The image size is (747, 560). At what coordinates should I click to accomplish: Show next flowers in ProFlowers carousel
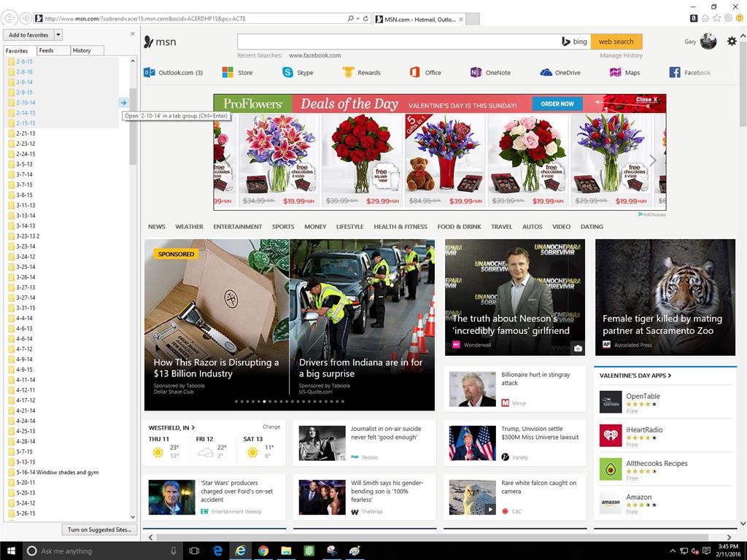653,160
